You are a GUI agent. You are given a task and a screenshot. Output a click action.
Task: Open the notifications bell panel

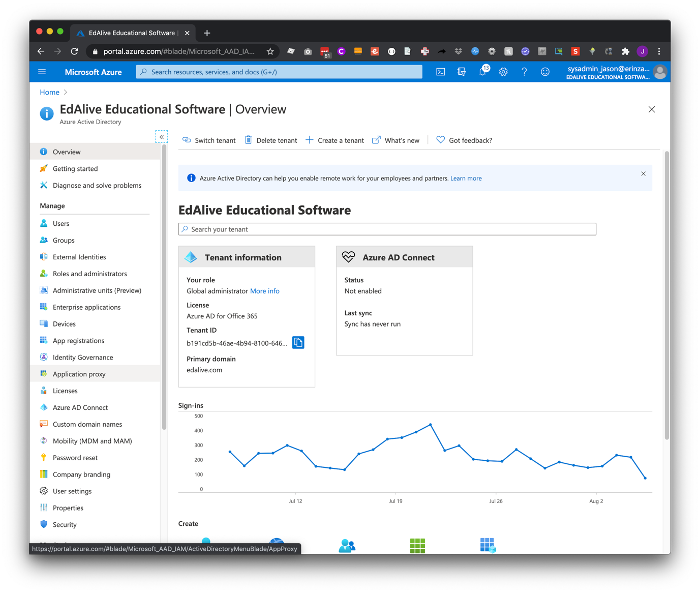[482, 72]
